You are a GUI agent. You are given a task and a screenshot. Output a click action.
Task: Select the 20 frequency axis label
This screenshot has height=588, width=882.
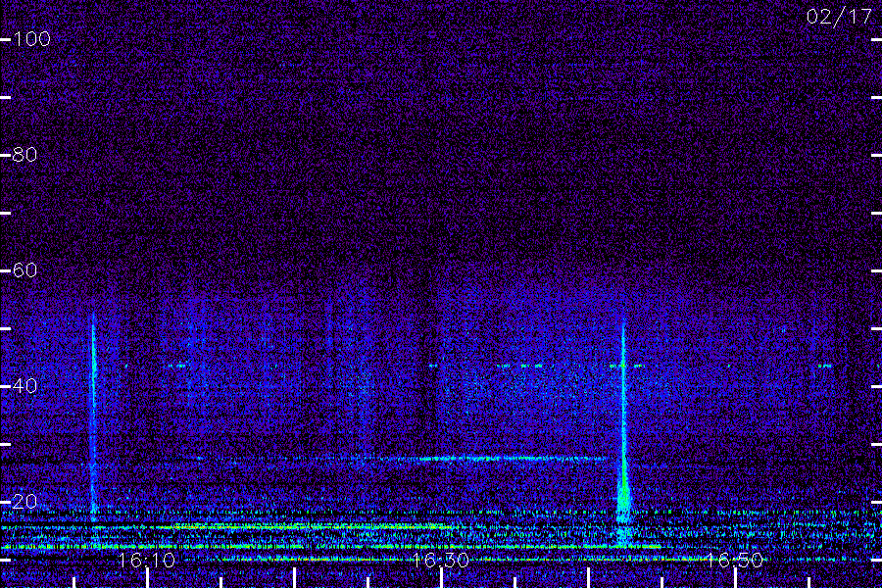click(x=24, y=502)
